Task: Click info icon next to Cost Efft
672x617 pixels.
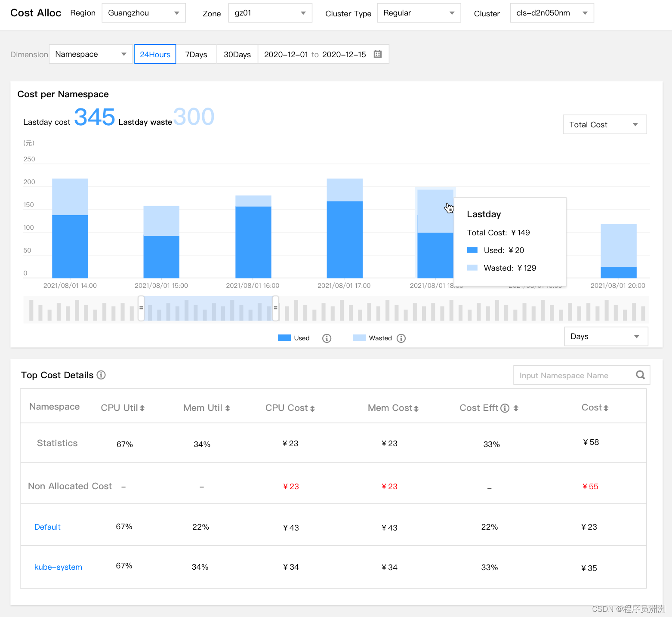Action: click(x=505, y=408)
